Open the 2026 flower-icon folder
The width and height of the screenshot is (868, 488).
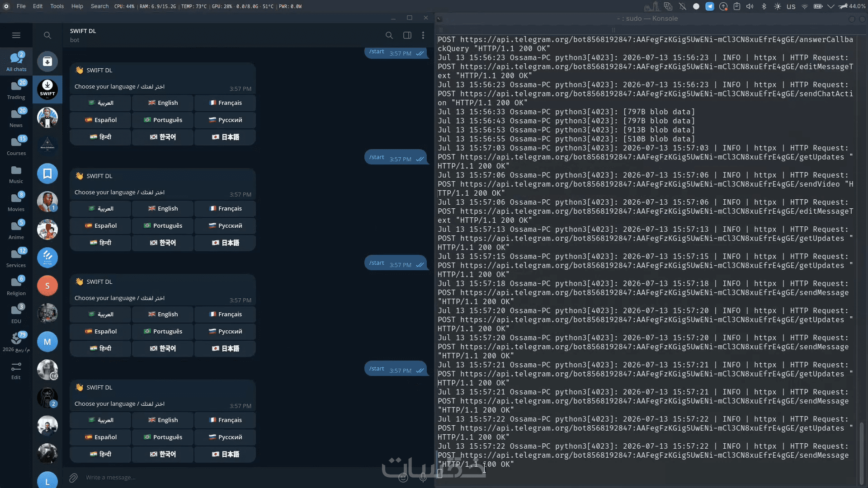(16, 341)
